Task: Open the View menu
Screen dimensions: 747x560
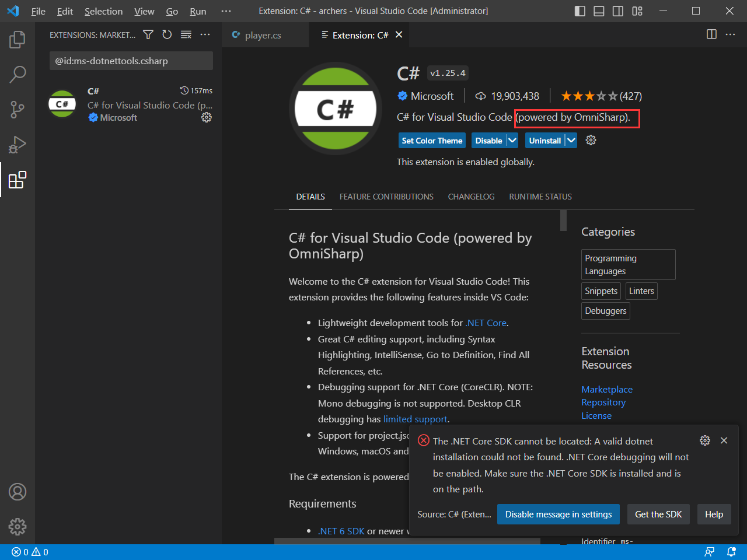Action: tap(144, 11)
